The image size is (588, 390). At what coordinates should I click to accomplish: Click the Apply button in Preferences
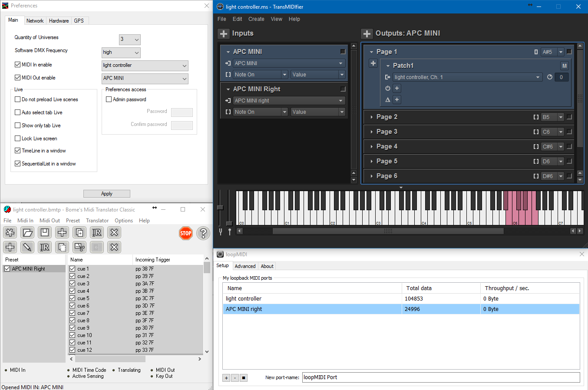(x=107, y=194)
